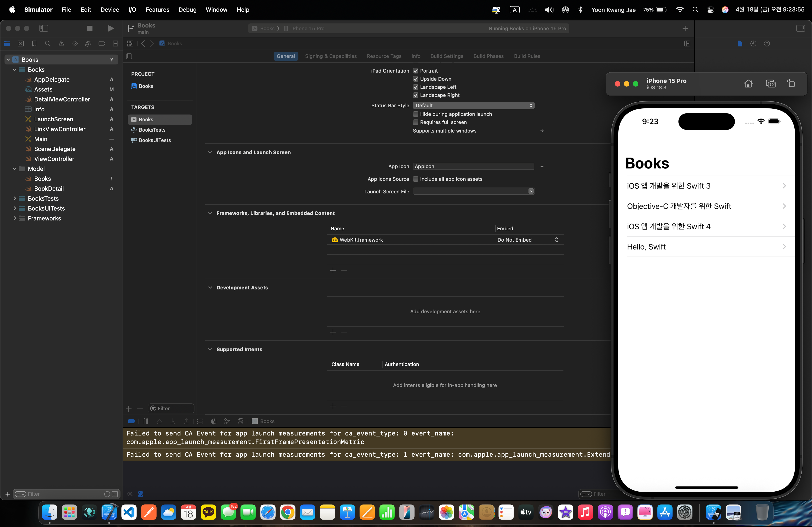Image resolution: width=812 pixels, height=527 pixels.
Task: Switch to Signing & Capabilities tab
Action: click(x=331, y=56)
